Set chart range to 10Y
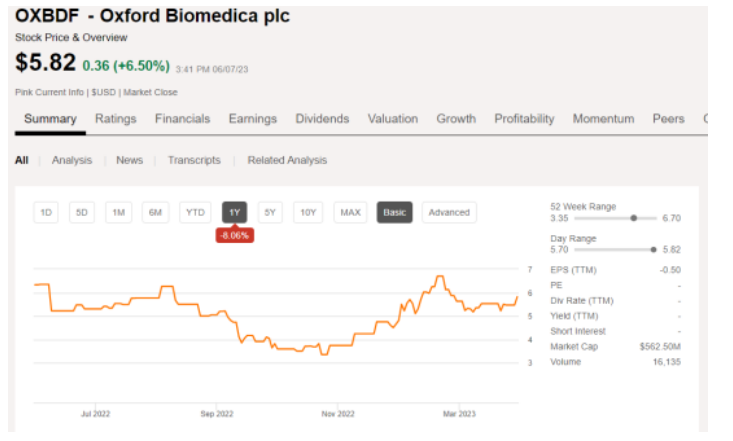The width and height of the screenshot is (733, 441). coord(308,212)
